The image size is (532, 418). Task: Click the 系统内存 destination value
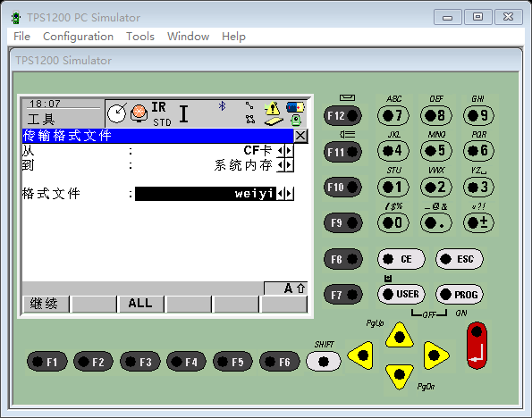pos(243,165)
